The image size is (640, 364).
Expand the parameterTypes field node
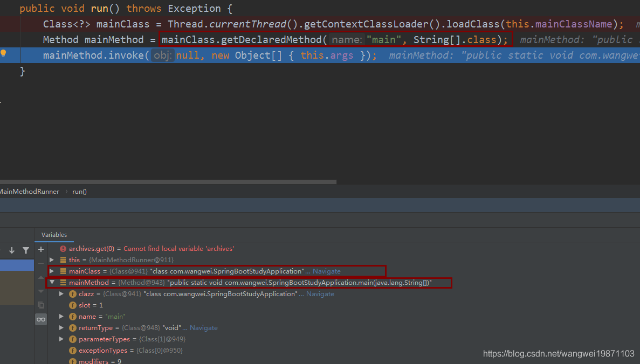pos(61,339)
